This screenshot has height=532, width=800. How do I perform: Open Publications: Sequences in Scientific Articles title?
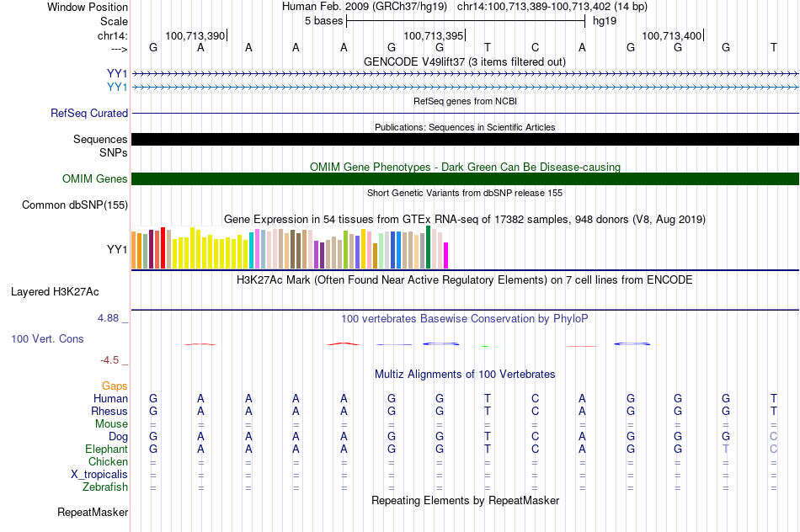465,127
